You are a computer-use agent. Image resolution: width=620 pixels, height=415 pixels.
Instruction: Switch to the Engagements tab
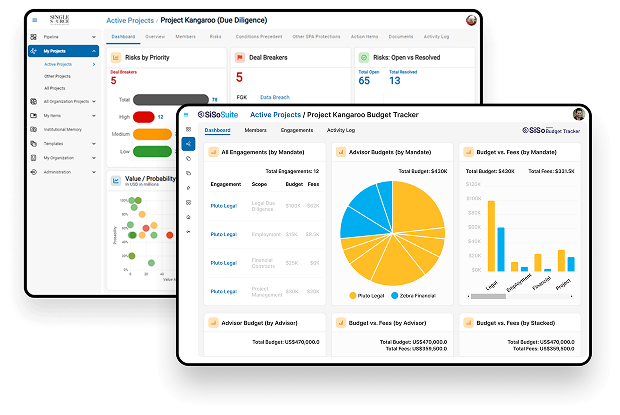[x=297, y=130]
